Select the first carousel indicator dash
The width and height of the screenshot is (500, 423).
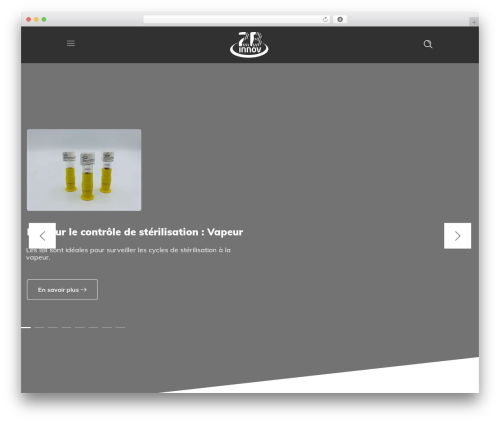[x=26, y=327]
